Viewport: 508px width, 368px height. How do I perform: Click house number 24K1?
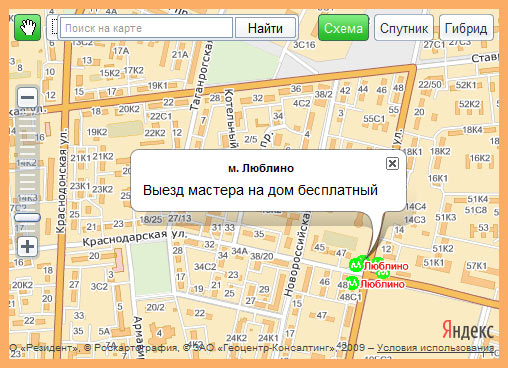[x=268, y=338]
